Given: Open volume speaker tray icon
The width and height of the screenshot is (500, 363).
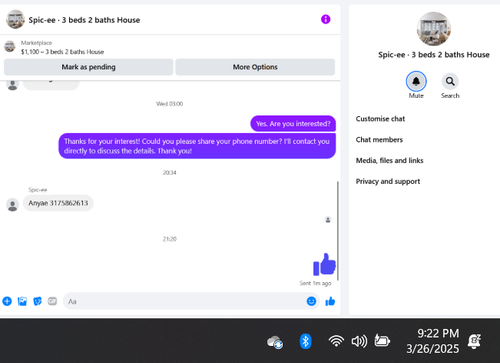Looking at the screenshot, I should [x=359, y=341].
